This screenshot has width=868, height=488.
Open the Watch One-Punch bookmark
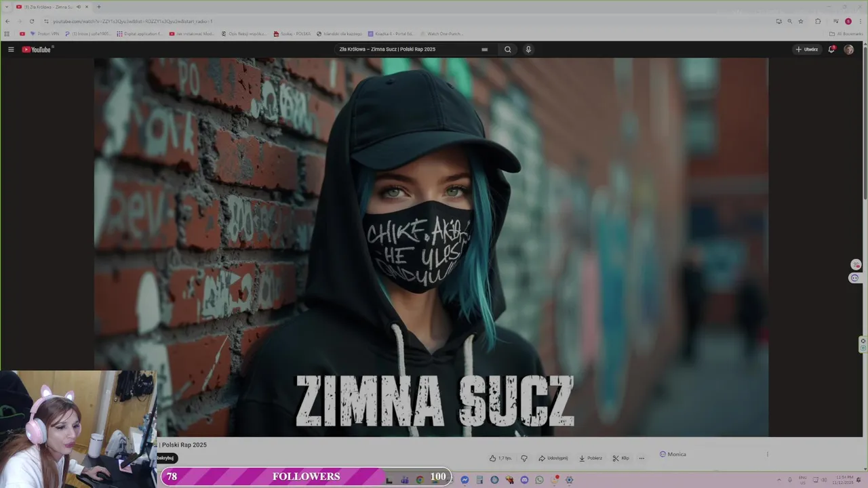[441, 34]
